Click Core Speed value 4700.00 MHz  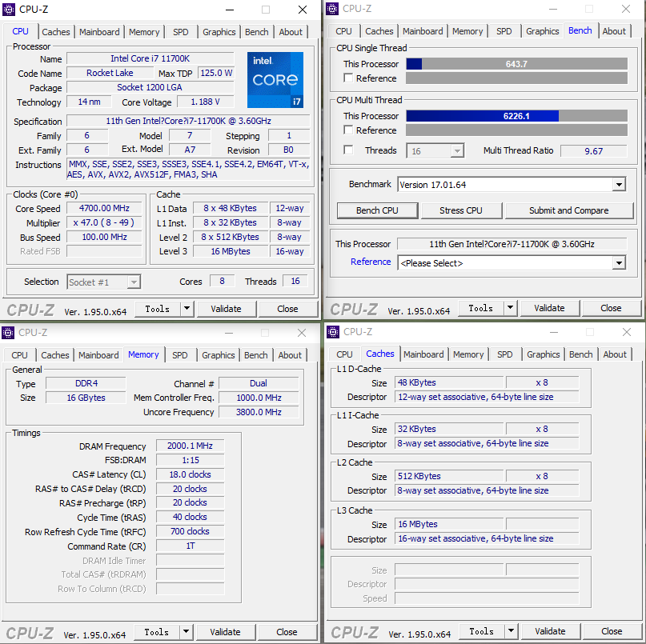[x=104, y=208]
